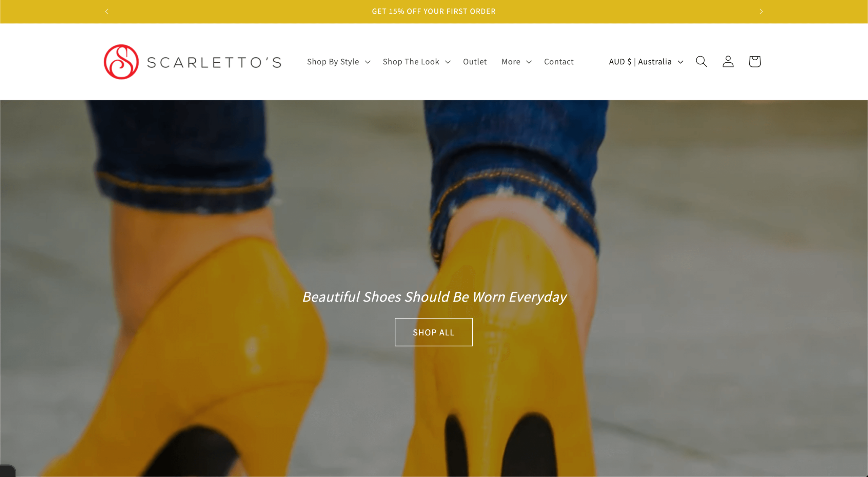Expand the More menu
The height and width of the screenshot is (477, 868).
point(516,62)
